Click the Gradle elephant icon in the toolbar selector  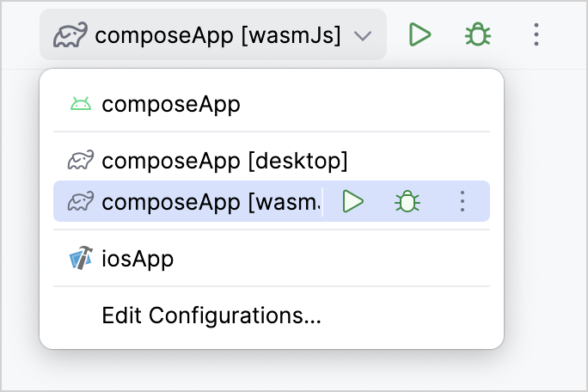[70, 35]
